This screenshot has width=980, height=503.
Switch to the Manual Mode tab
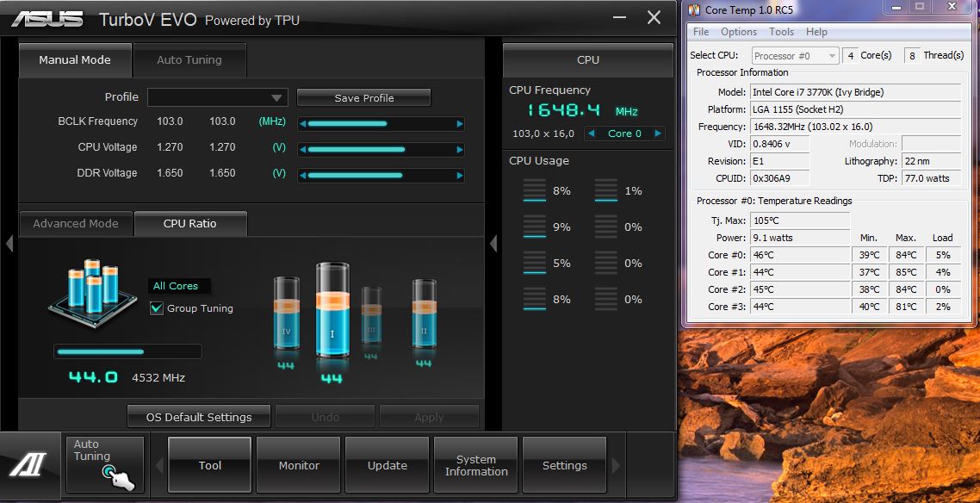tap(75, 60)
